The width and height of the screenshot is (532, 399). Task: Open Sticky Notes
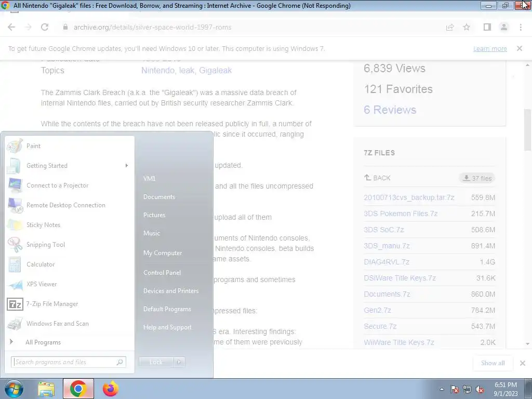pos(70,224)
